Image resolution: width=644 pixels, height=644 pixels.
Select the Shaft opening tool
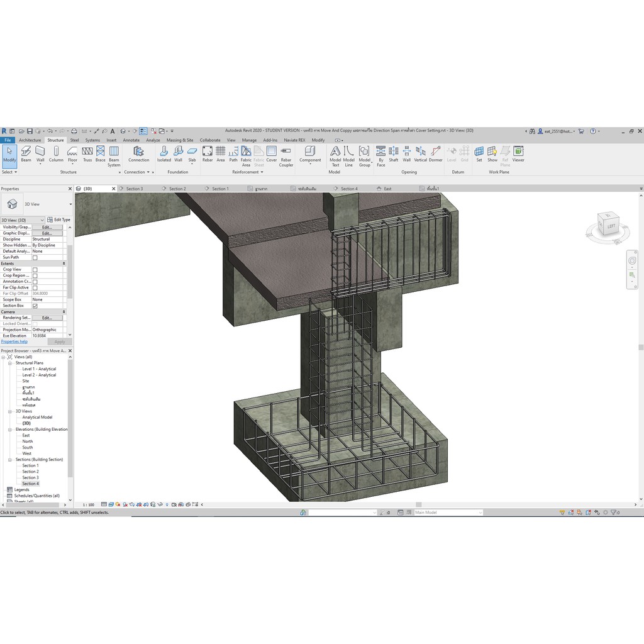click(x=394, y=155)
